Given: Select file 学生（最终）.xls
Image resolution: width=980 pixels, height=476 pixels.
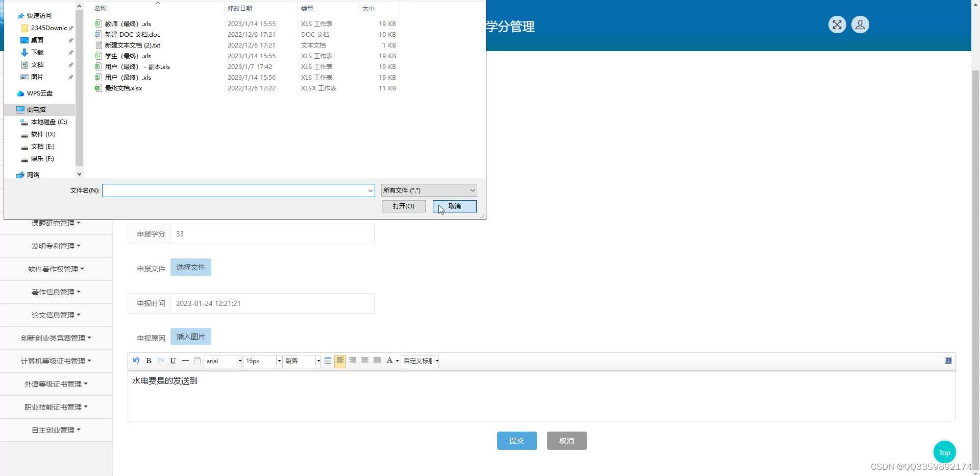Looking at the screenshot, I should pos(128,56).
